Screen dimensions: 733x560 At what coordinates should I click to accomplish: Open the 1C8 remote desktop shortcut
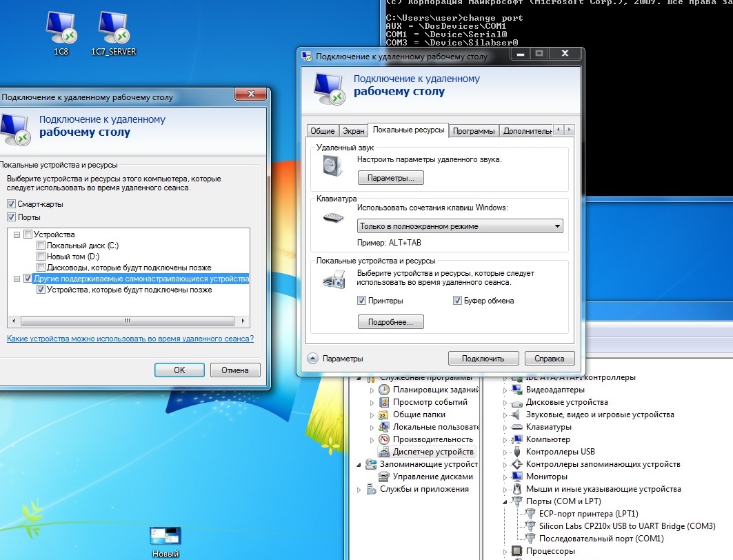(x=61, y=30)
